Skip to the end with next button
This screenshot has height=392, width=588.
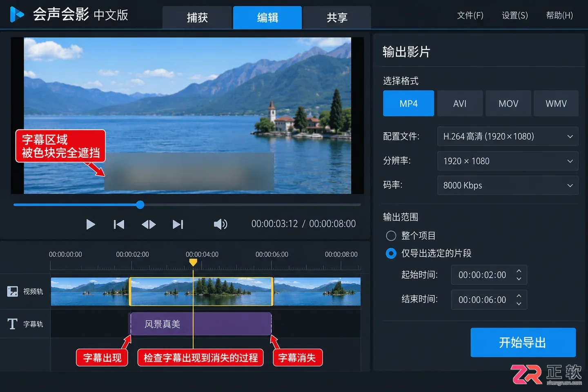click(x=178, y=224)
